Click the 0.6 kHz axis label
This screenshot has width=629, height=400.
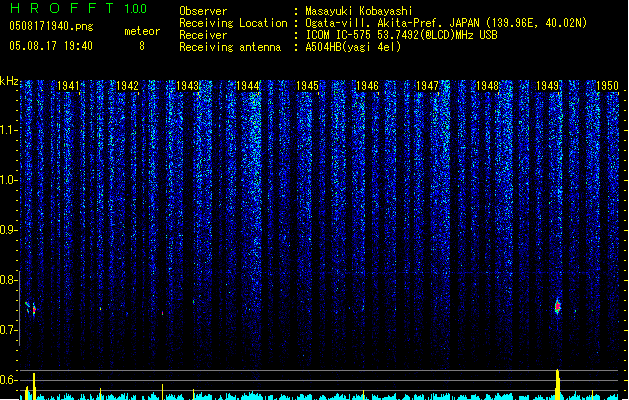(8, 380)
